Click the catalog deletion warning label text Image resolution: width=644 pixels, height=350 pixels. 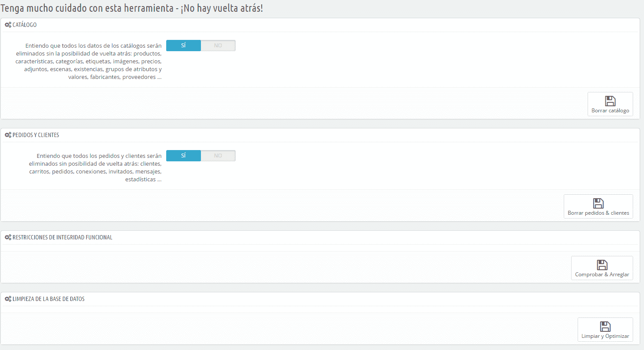click(93, 61)
